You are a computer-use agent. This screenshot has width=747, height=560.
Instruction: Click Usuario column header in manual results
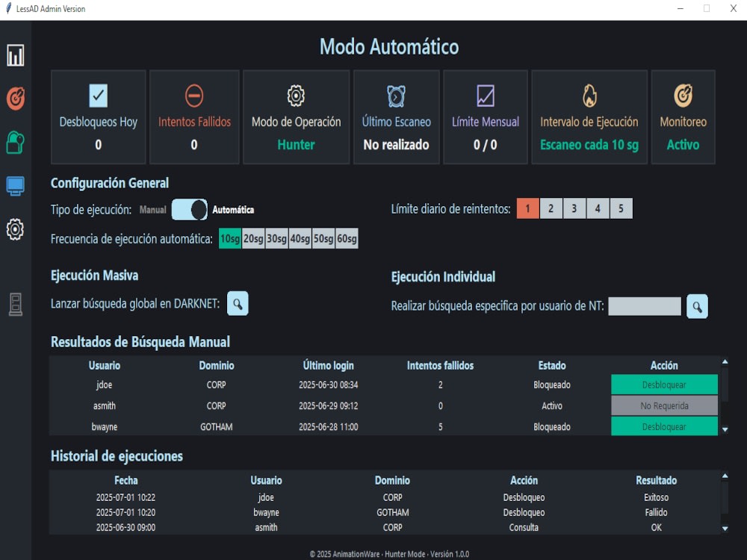click(x=105, y=366)
